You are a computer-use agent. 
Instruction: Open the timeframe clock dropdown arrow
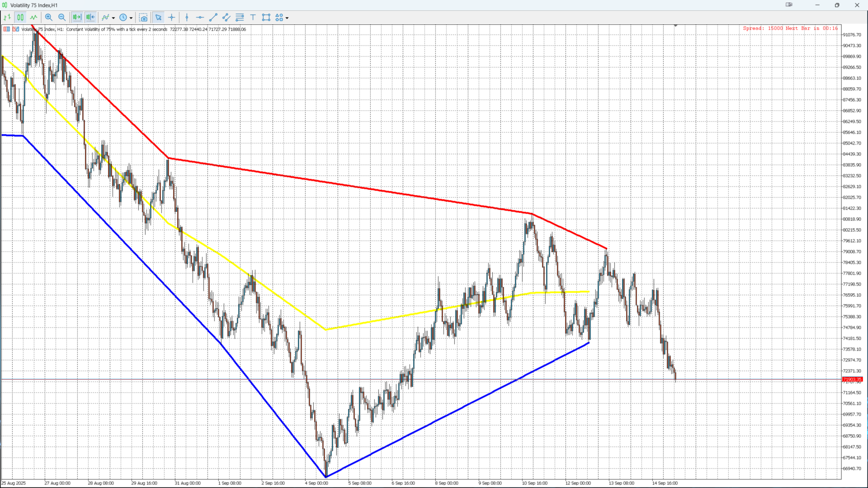[x=131, y=18]
